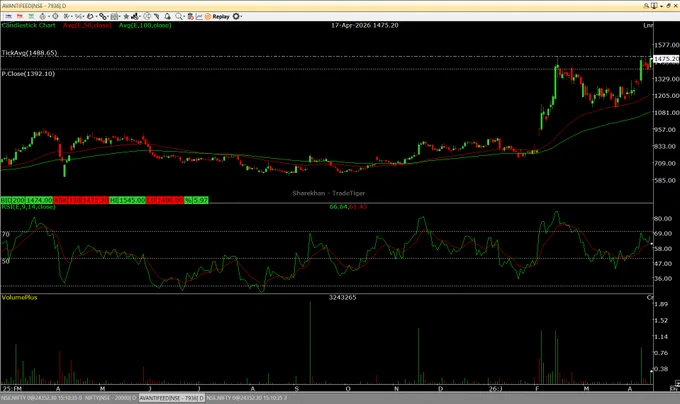Click the BID 200 quote cell
This screenshot has width=680, height=404.
coord(13,200)
